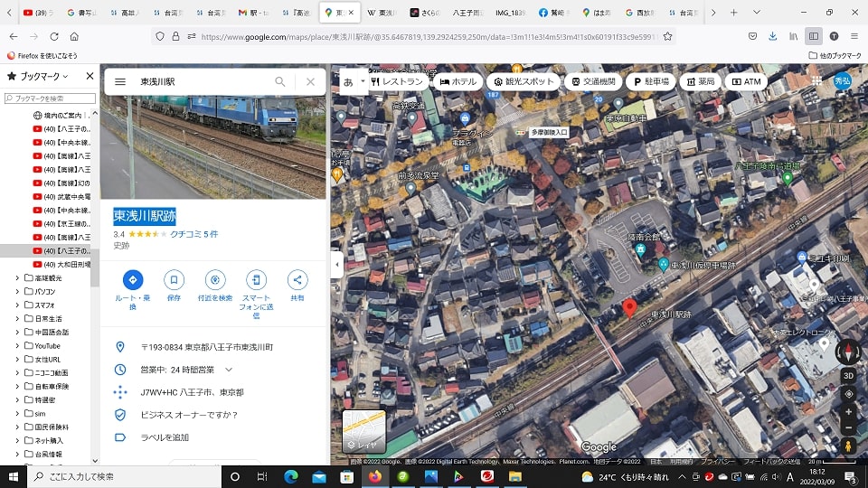Click the ビジネス オーナーですか？ link
The width and height of the screenshot is (868, 488).
[x=189, y=415]
